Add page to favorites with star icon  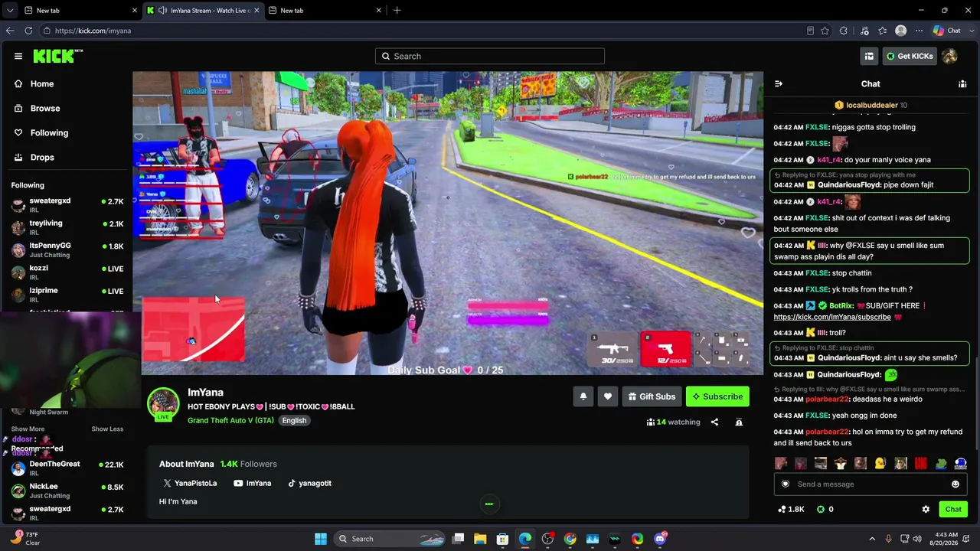(825, 31)
